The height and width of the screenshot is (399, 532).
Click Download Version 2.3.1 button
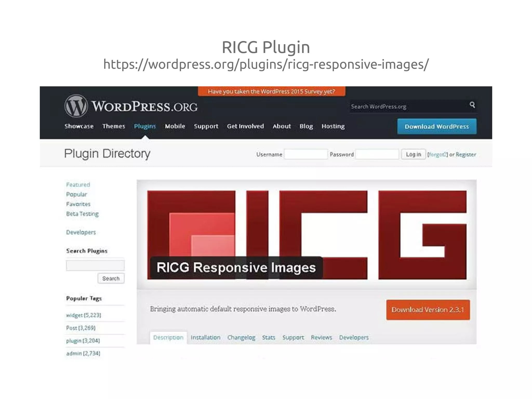pos(428,310)
